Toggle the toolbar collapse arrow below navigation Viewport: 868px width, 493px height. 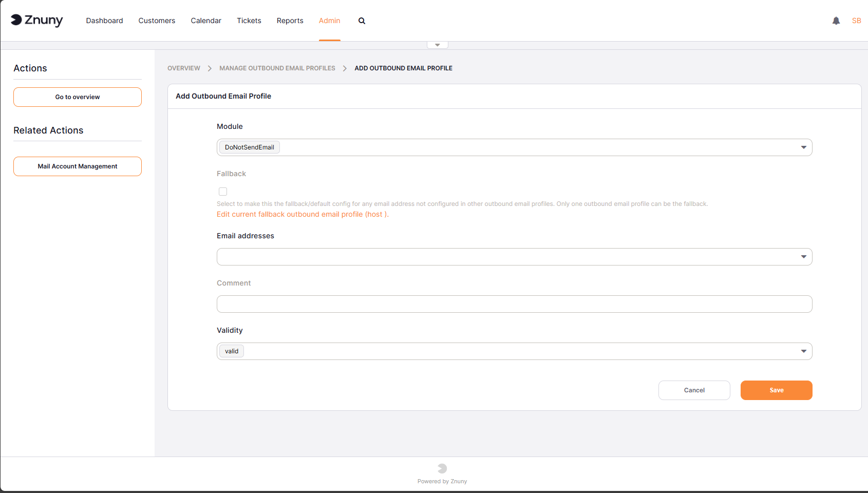coord(438,45)
